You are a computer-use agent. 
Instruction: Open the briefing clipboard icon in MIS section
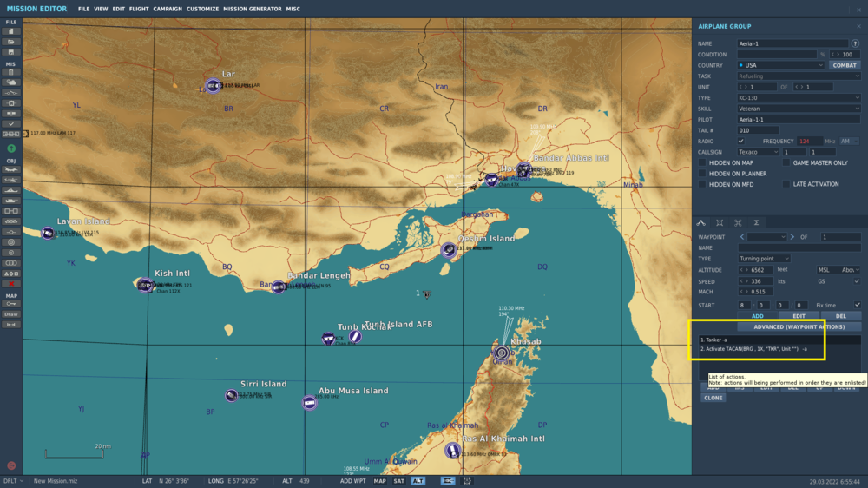11,72
